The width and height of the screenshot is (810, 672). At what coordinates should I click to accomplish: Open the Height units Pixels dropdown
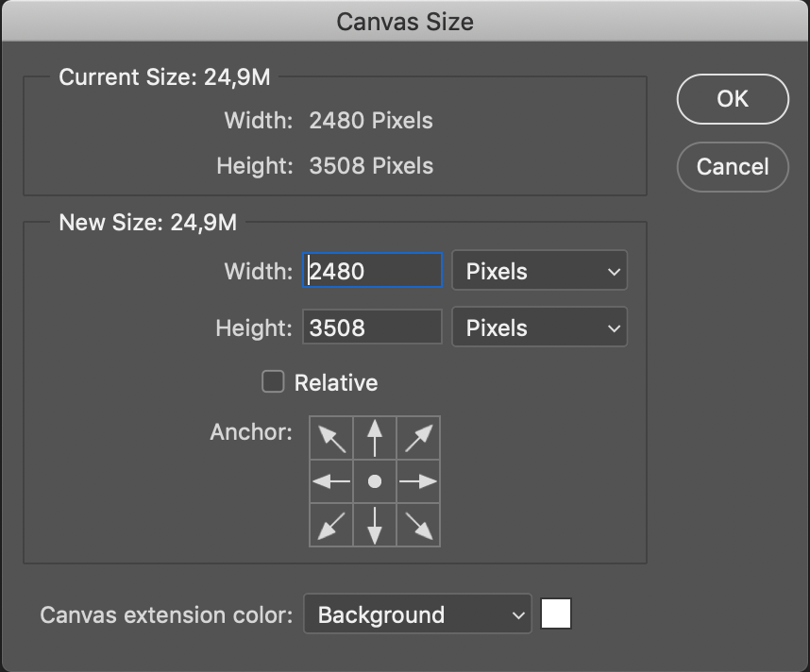540,328
